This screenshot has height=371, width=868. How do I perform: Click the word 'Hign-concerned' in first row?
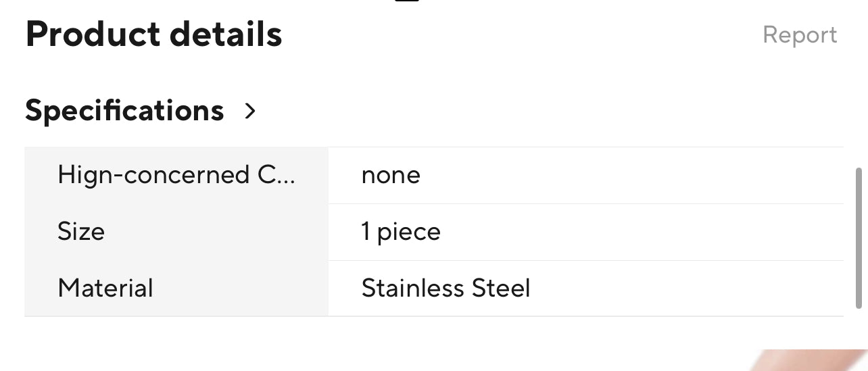click(153, 175)
